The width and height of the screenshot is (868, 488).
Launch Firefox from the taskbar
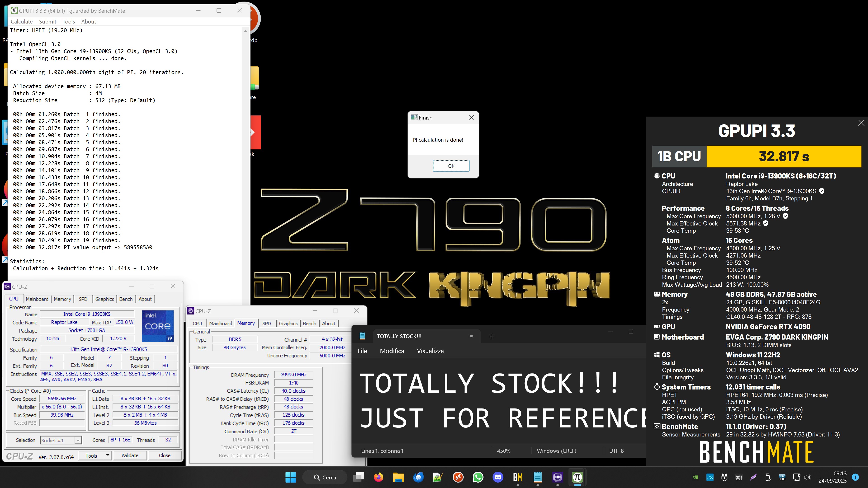click(378, 477)
